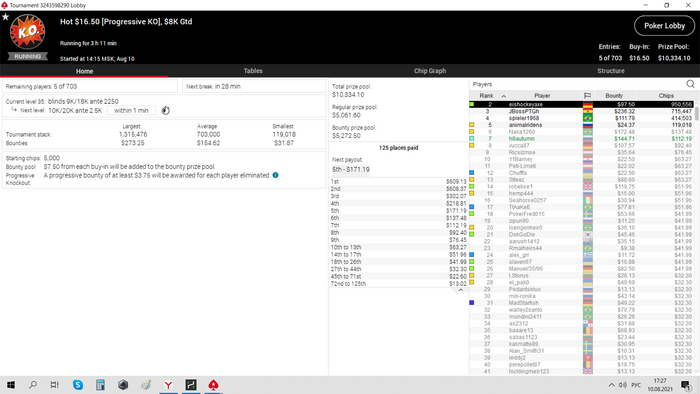Sort players by Chips column
The image size is (700, 394).
(x=666, y=95)
